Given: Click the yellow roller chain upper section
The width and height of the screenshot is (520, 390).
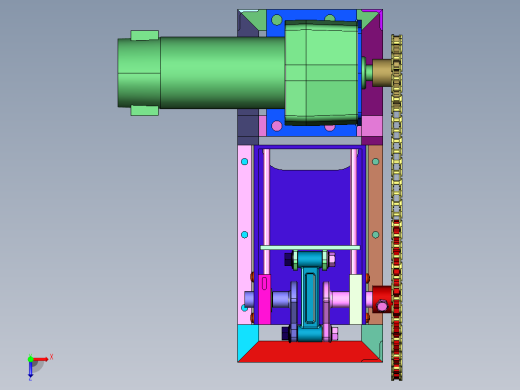Looking at the screenshot, I should coord(397,127).
